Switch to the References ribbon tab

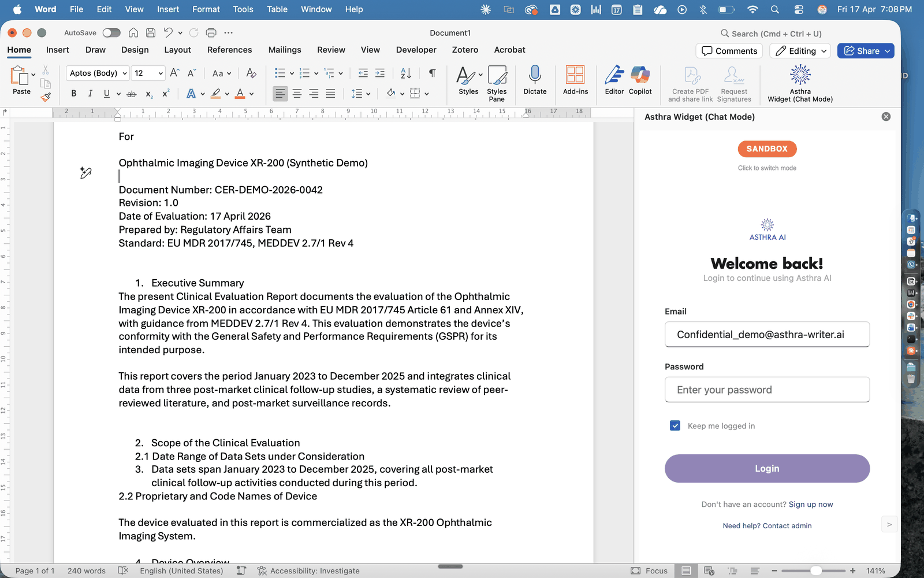229,50
